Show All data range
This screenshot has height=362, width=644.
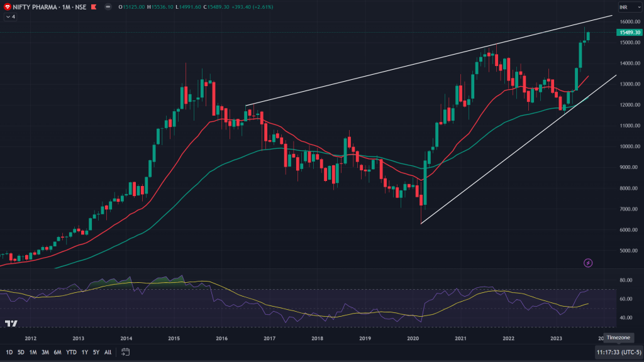tap(108, 352)
